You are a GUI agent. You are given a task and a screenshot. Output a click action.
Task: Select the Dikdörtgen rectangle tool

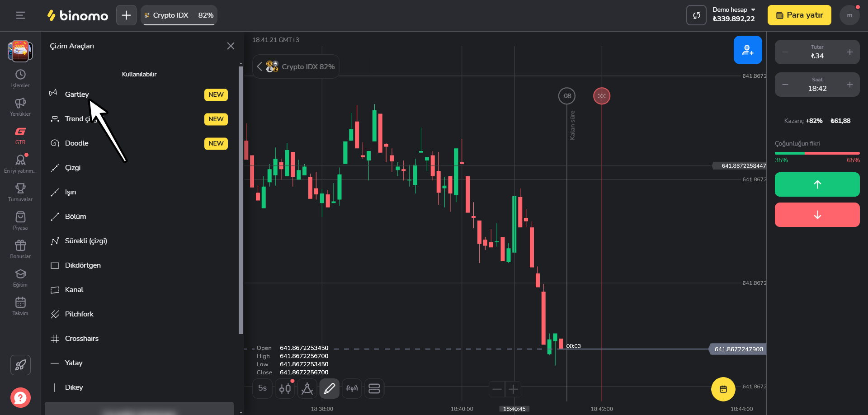[x=139, y=265]
